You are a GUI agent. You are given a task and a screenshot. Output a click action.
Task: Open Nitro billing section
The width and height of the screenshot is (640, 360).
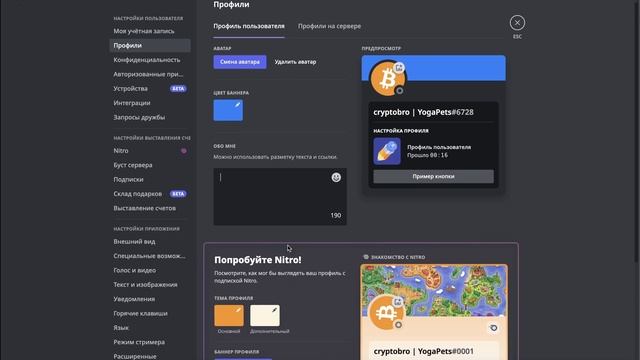coord(150,151)
